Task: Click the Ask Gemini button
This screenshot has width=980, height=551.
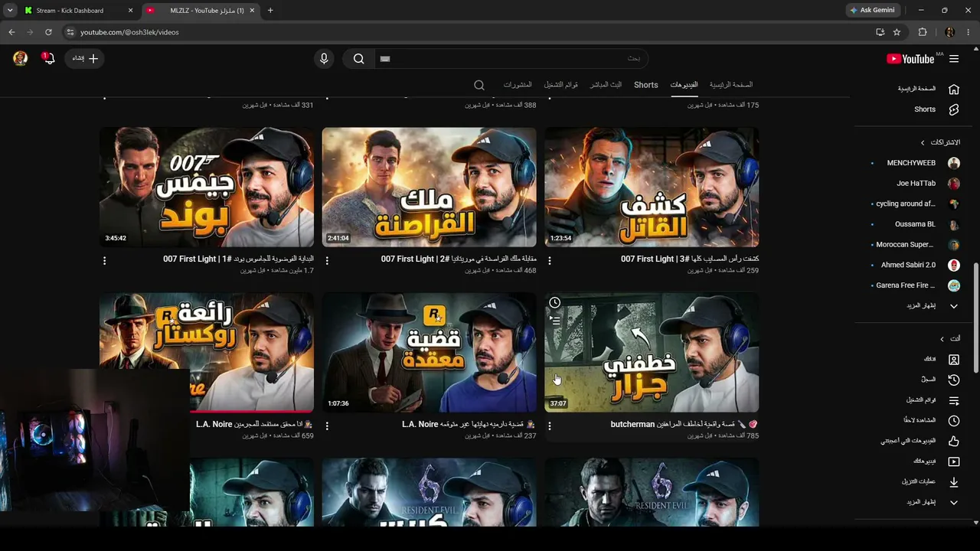Action: click(x=872, y=11)
